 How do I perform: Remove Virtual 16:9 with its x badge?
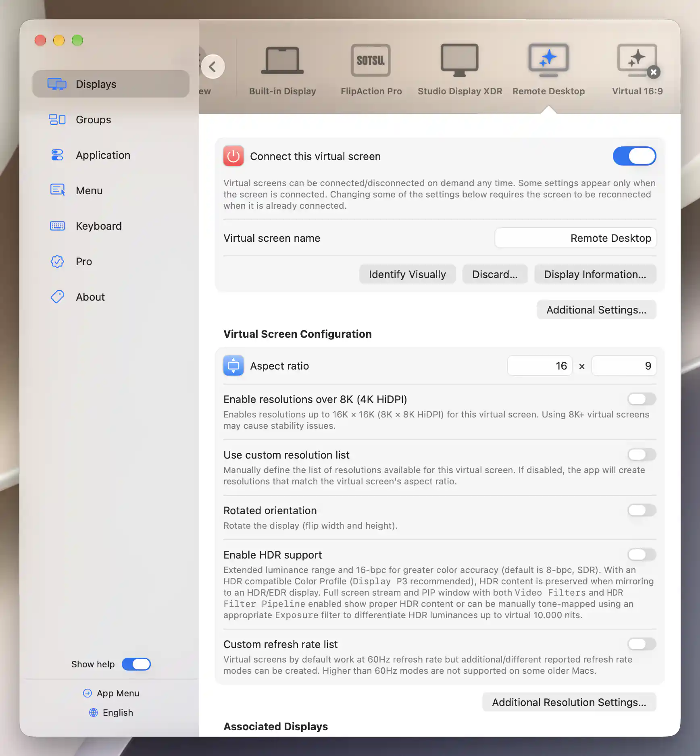[x=654, y=72]
